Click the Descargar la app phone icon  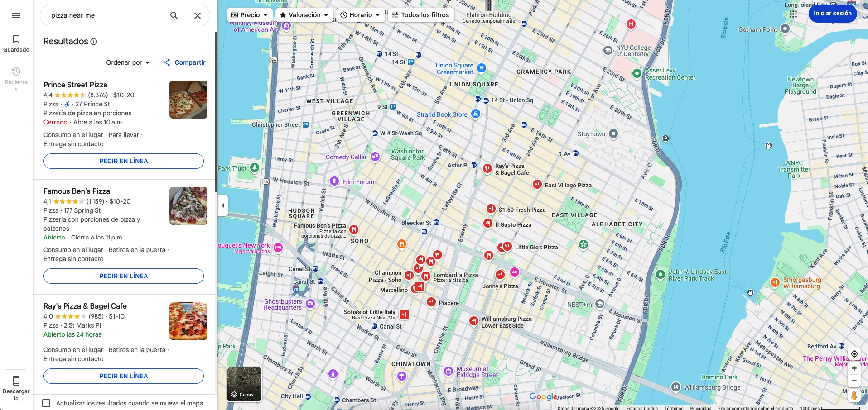click(16, 381)
